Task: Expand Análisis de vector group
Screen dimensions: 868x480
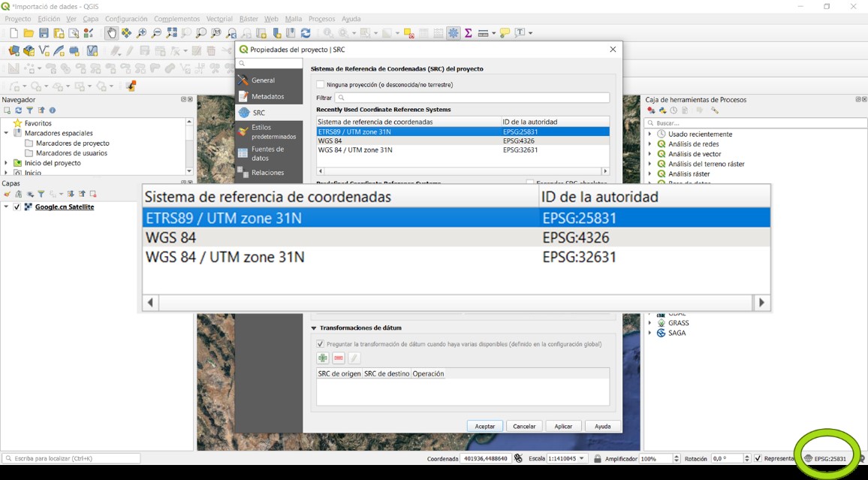Action: 650,154
